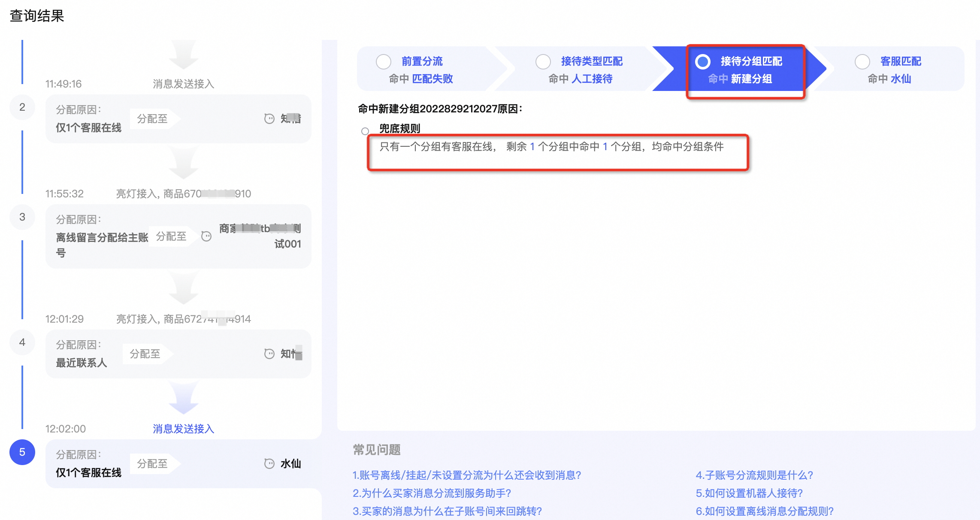Toggle the 兜底规则 radio bullet
The width and height of the screenshot is (980, 520).
click(x=365, y=131)
